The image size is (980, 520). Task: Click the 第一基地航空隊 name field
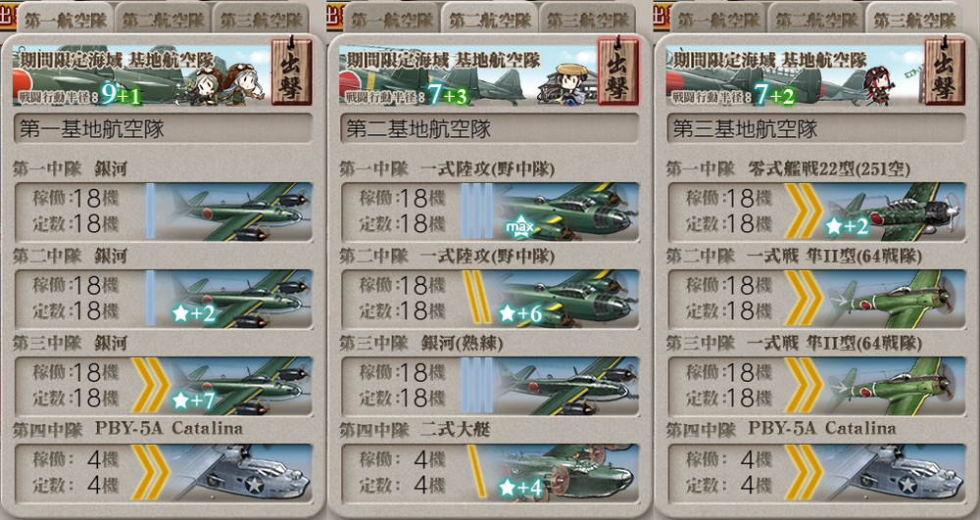coord(163,129)
